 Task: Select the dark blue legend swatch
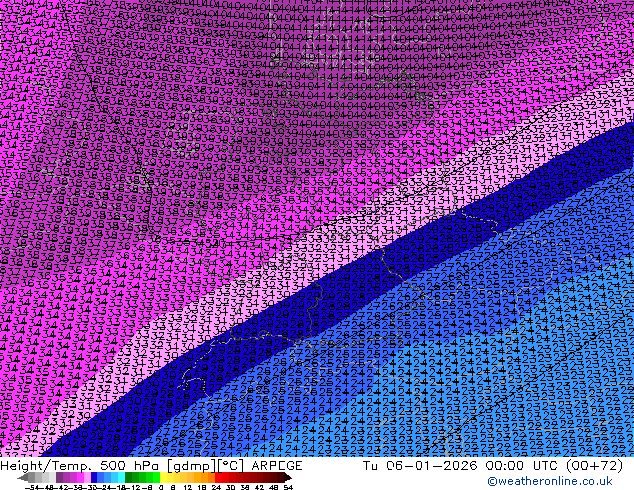tap(94, 477)
